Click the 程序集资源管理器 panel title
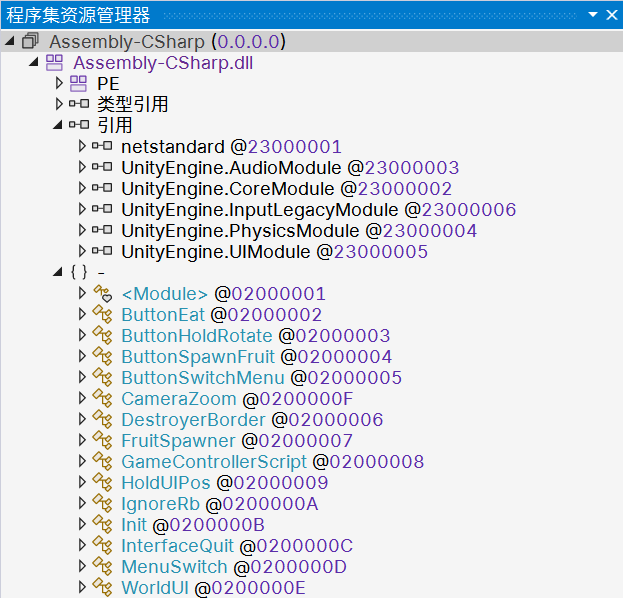Image resolution: width=623 pixels, height=598 pixels. (x=78, y=15)
